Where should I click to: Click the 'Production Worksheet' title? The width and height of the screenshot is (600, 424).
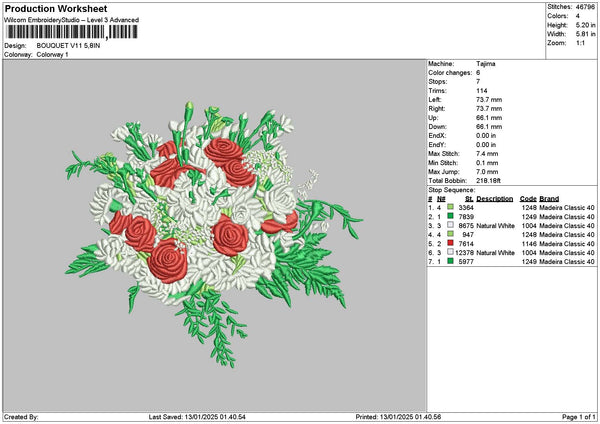(x=56, y=9)
